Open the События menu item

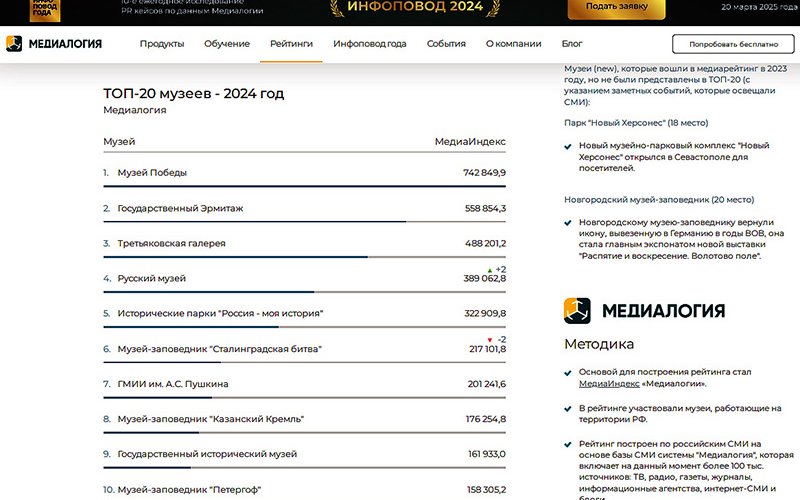click(x=446, y=44)
